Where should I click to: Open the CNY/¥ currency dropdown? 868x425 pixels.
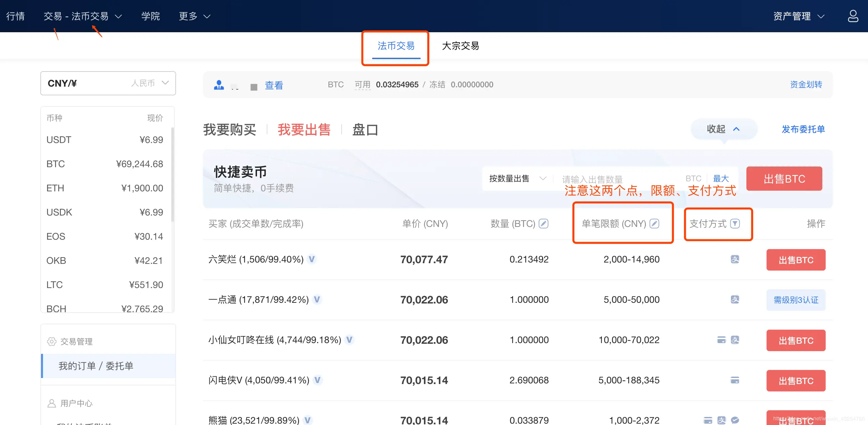[x=108, y=83]
